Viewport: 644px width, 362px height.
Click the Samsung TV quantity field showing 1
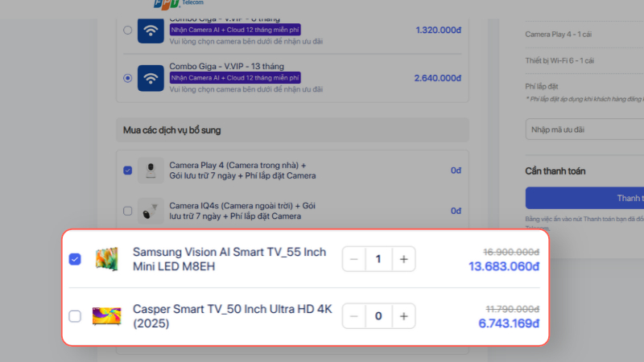coord(378,259)
